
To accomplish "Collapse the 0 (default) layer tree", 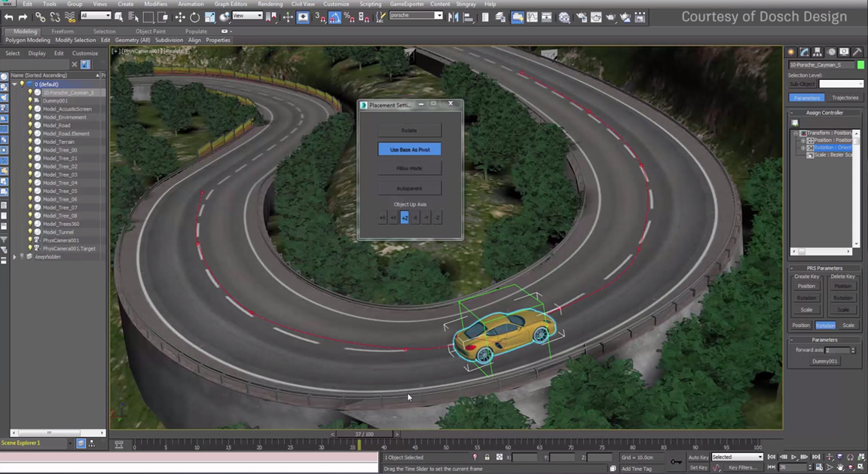I will click(14, 84).
